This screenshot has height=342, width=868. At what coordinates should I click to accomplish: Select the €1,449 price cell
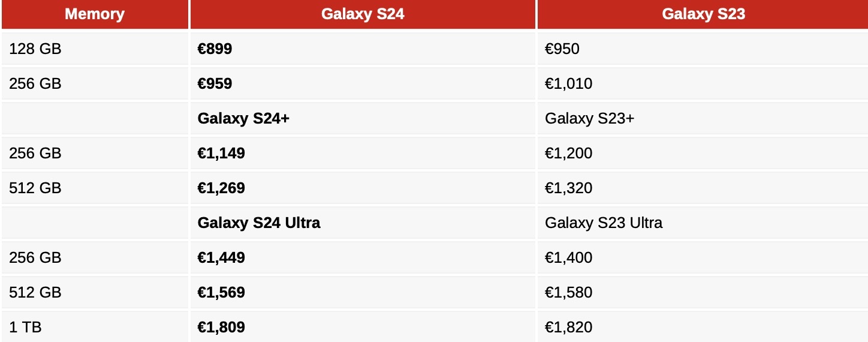(221, 257)
